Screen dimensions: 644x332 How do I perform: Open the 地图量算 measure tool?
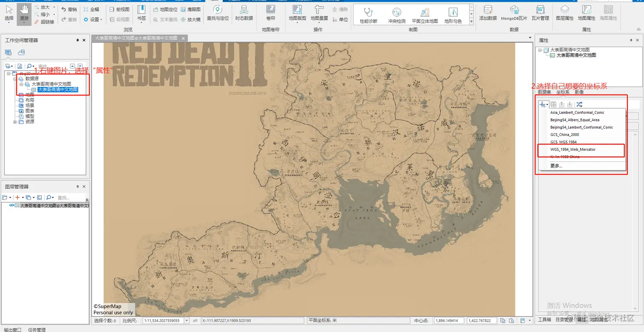(x=319, y=13)
